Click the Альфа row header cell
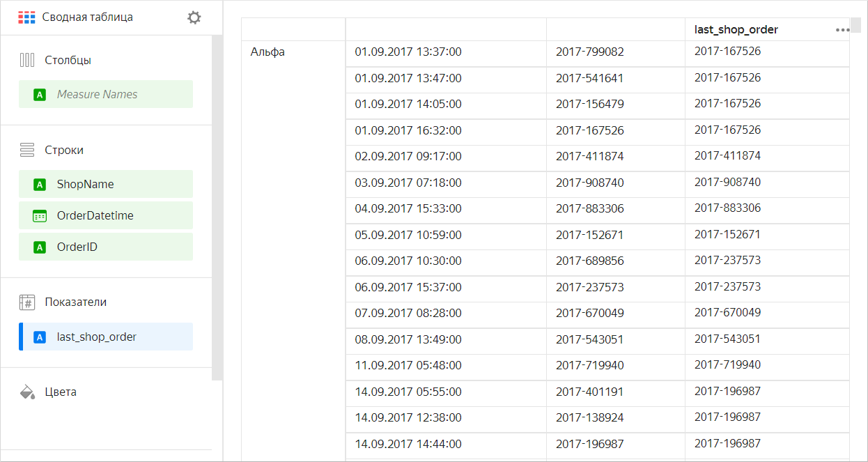Image resolution: width=868 pixels, height=462 pixels. (268, 52)
